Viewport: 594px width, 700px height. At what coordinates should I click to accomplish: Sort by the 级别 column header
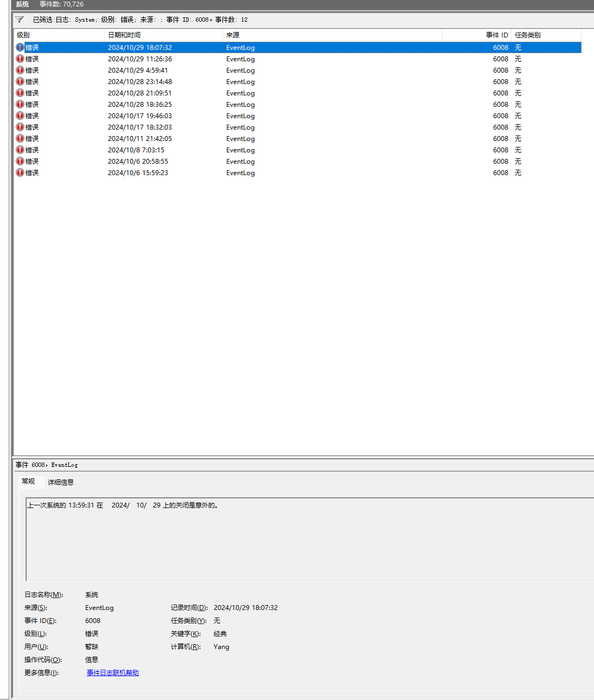point(59,35)
